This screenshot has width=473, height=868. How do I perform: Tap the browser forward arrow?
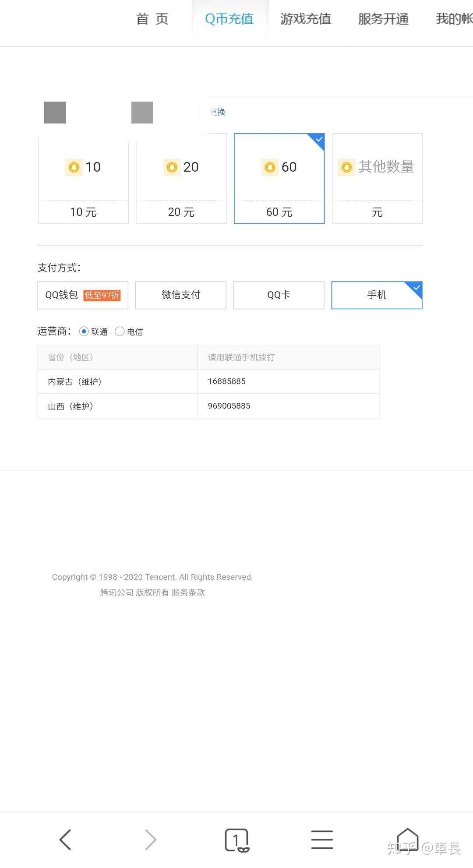click(x=150, y=840)
